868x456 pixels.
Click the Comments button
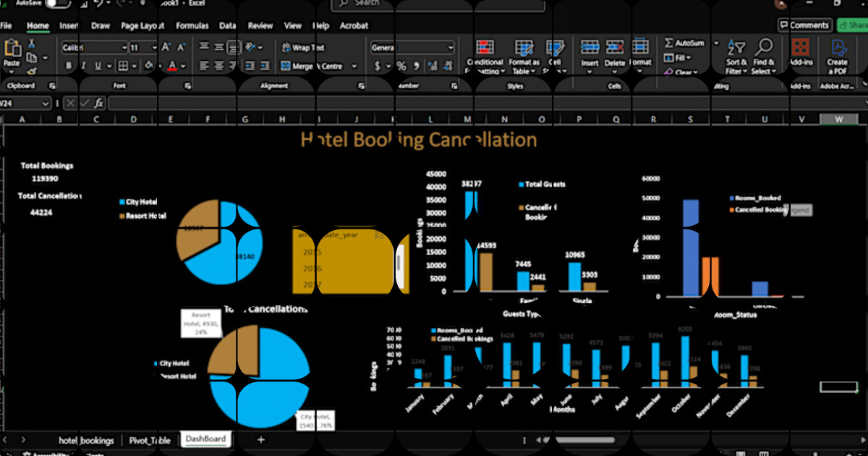tap(804, 25)
